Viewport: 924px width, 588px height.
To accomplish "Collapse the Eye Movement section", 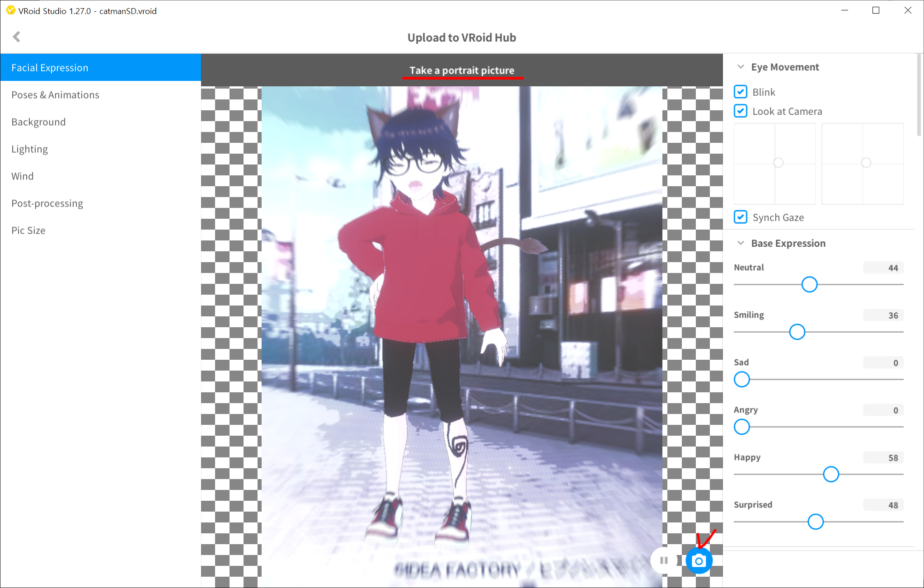I will pyautogui.click(x=741, y=67).
